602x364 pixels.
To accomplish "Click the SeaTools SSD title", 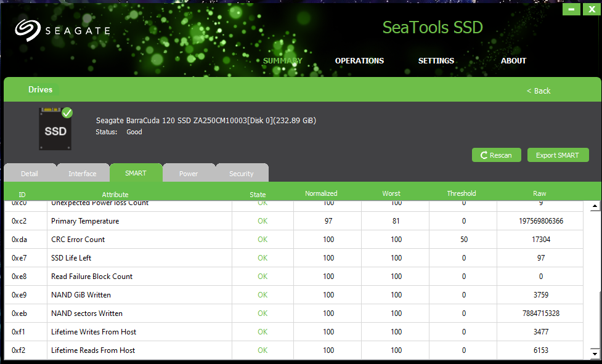I will pyautogui.click(x=433, y=27).
